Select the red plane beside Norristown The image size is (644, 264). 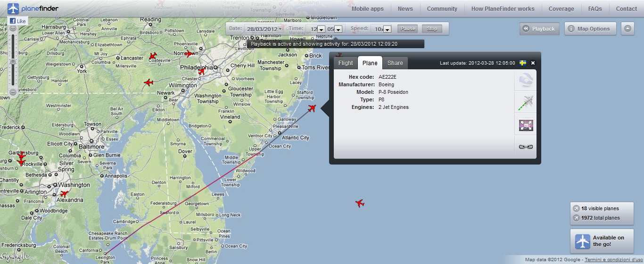click(x=189, y=54)
